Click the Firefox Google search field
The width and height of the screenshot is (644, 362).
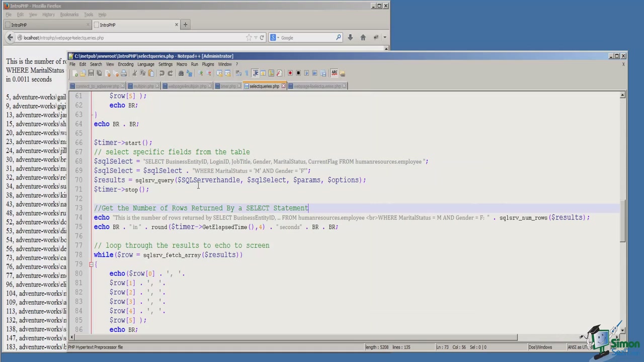307,38
